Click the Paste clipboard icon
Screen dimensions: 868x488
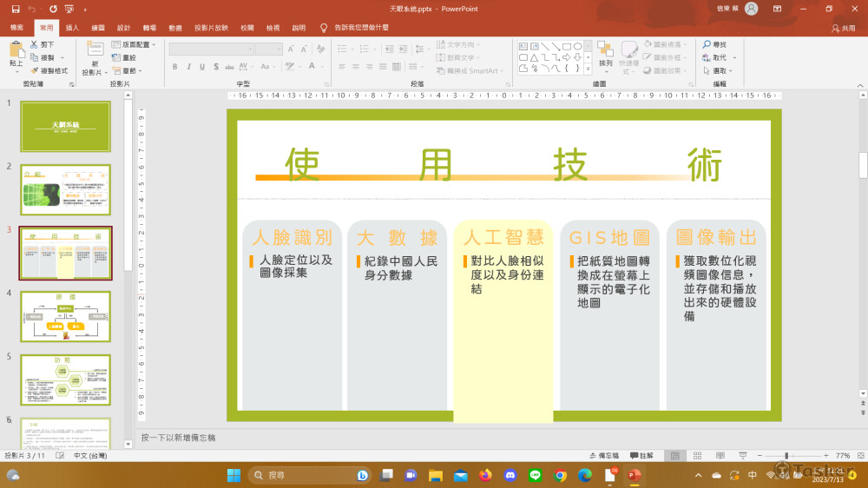click(x=16, y=51)
